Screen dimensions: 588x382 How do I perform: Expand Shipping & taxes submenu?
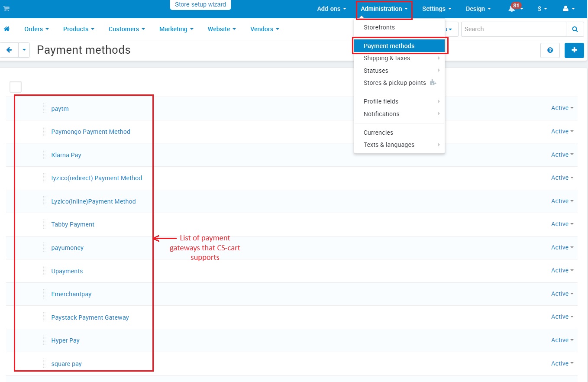coord(399,58)
